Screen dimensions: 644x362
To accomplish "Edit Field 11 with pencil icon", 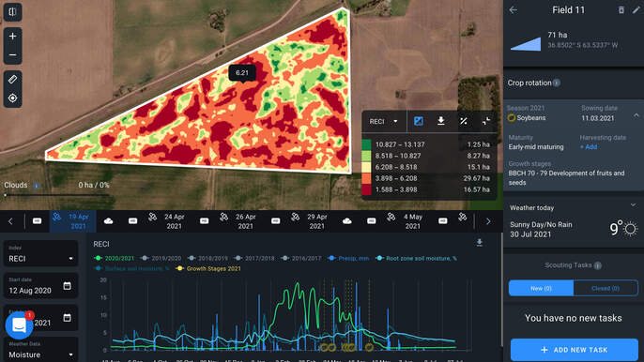I will click(x=636, y=10).
